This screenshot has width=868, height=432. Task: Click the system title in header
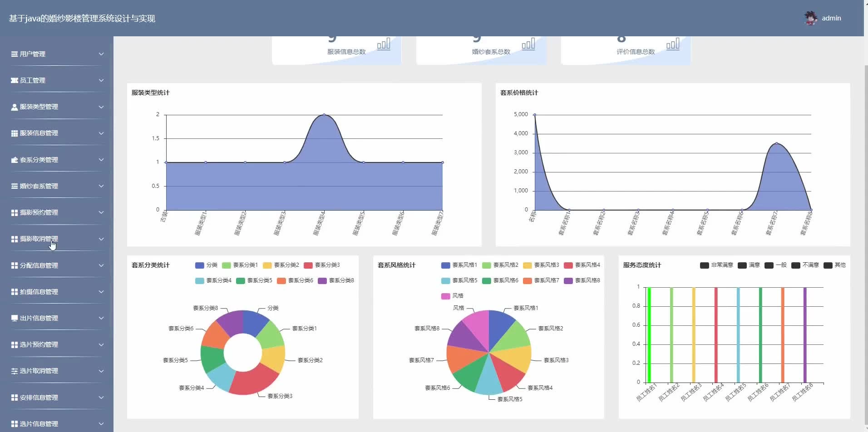pos(82,19)
